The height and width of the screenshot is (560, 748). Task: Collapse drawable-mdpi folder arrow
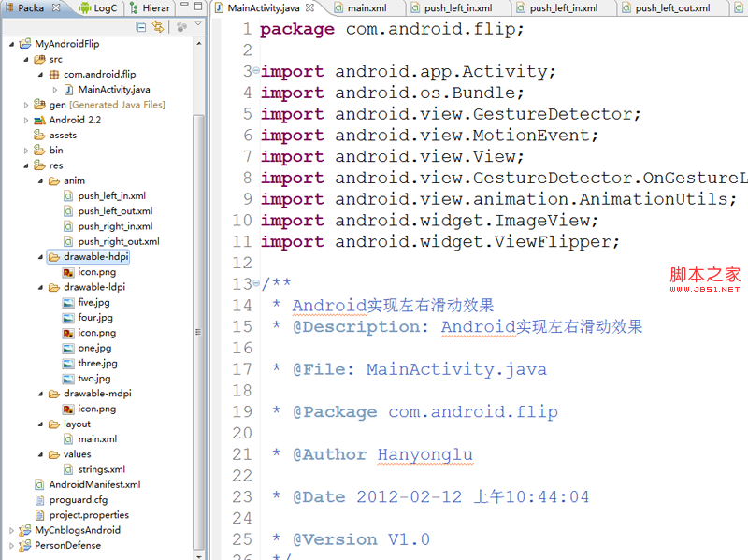[x=40, y=394]
